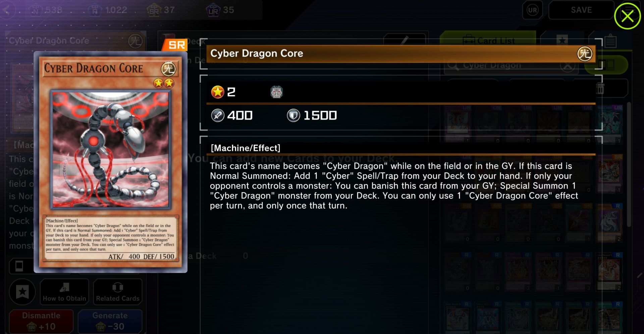Click the LIGHT attribute icon in title bar
The height and width of the screenshot is (334, 644).
(x=585, y=54)
